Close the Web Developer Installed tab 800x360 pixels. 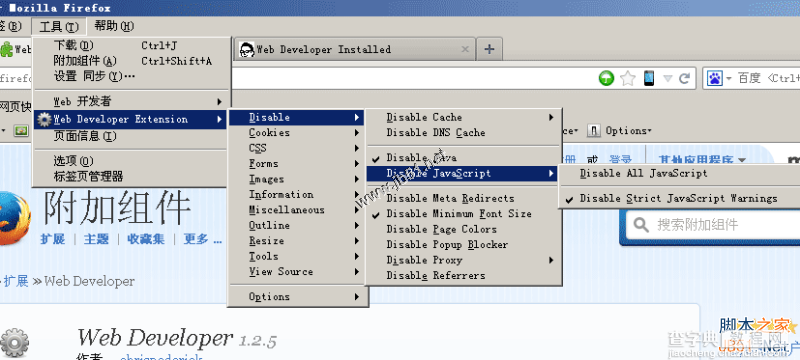click(x=465, y=49)
